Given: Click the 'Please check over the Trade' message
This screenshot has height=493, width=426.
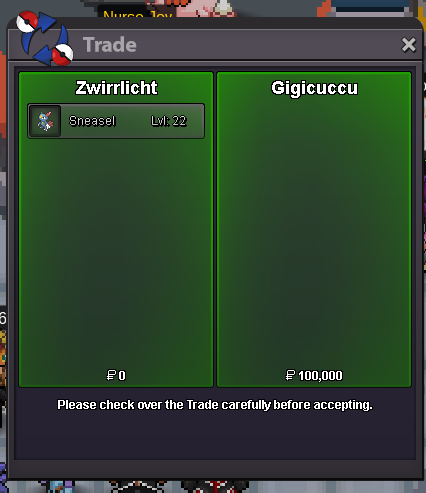Looking at the screenshot, I should 215,405.
